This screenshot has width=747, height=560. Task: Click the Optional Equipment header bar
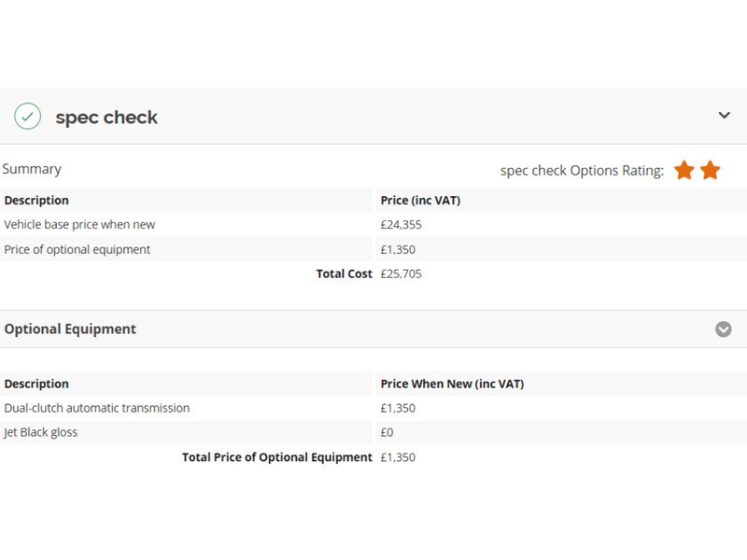(x=373, y=329)
